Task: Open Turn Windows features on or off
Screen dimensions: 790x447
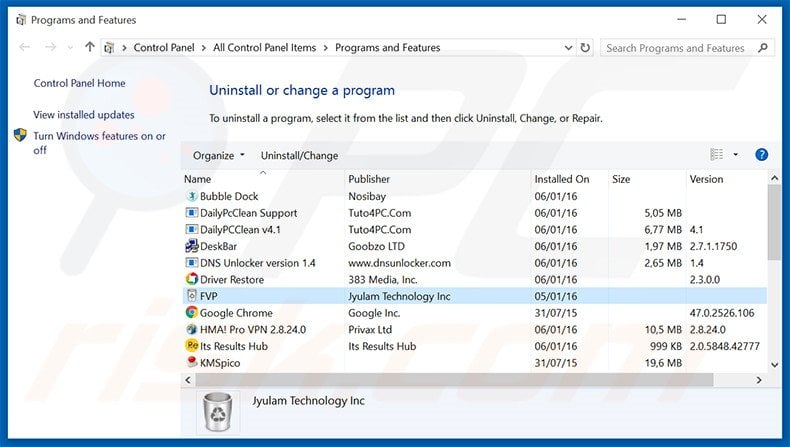Action: click(99, 143)
